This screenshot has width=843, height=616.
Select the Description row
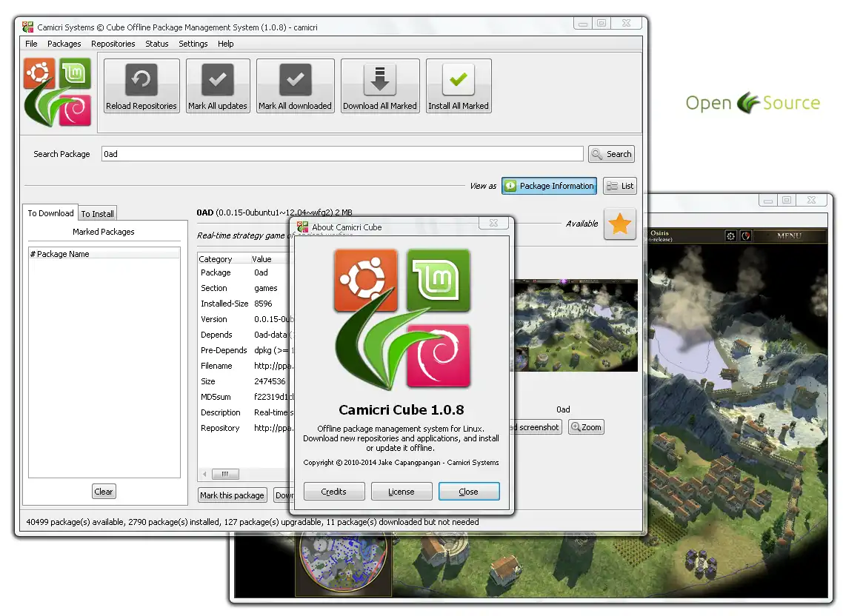click(x=244, y=412)
